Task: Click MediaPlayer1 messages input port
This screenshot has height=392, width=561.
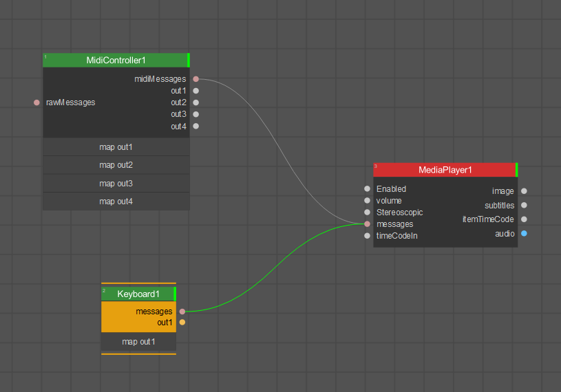Action: tap(367, 224)
